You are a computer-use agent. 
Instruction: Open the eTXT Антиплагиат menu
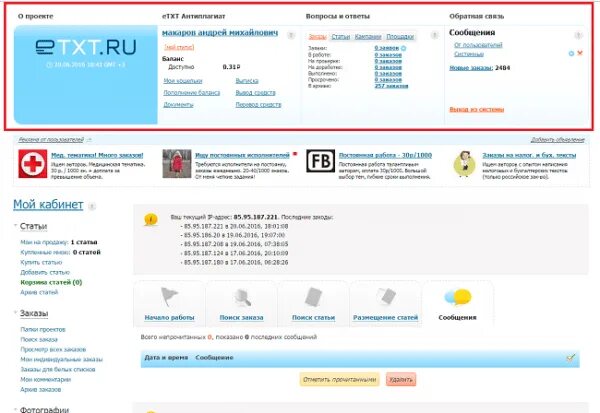[194, 16]
